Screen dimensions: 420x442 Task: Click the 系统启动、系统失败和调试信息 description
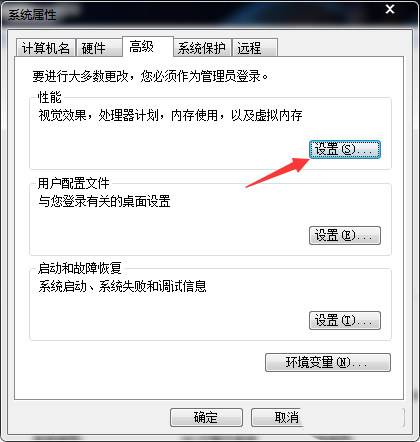pos(122,286)
